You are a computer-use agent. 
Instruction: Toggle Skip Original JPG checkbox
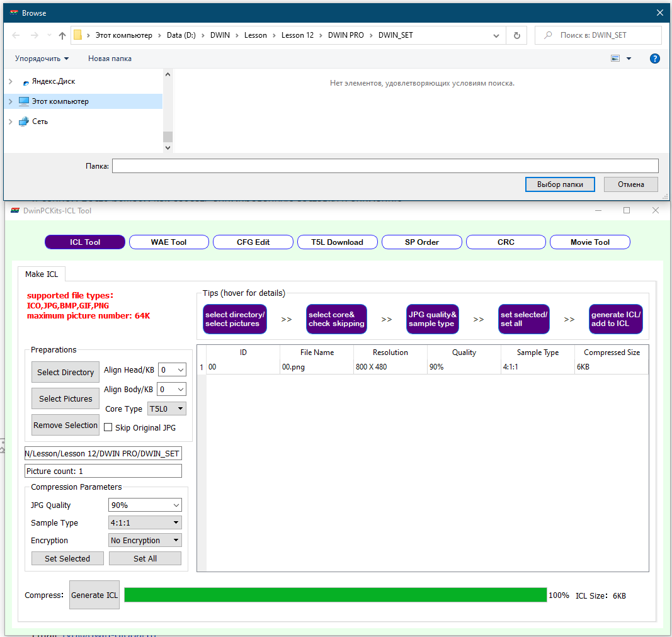coord(108,427)
